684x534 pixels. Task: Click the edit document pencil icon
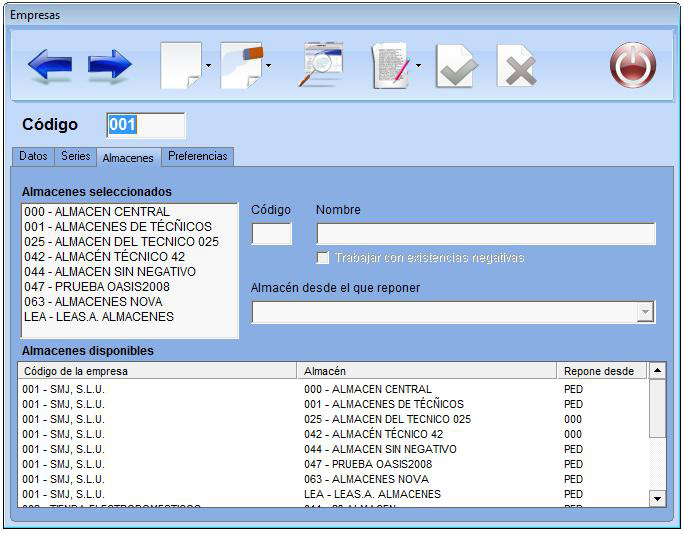391,65
